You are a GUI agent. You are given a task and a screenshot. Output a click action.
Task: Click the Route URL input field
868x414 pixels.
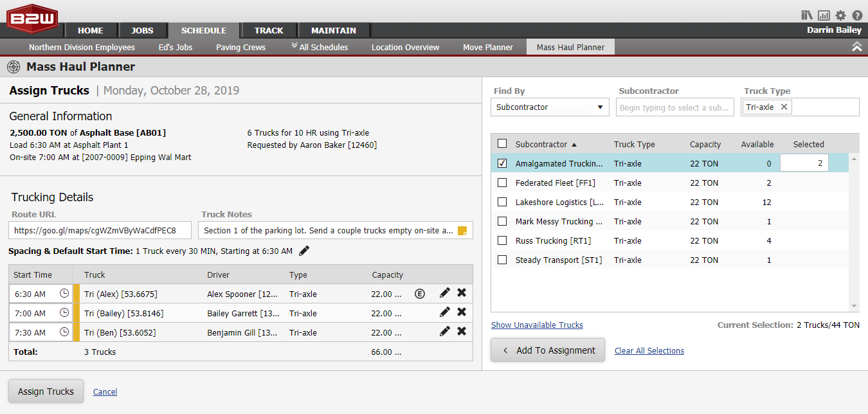pos(100,230)
